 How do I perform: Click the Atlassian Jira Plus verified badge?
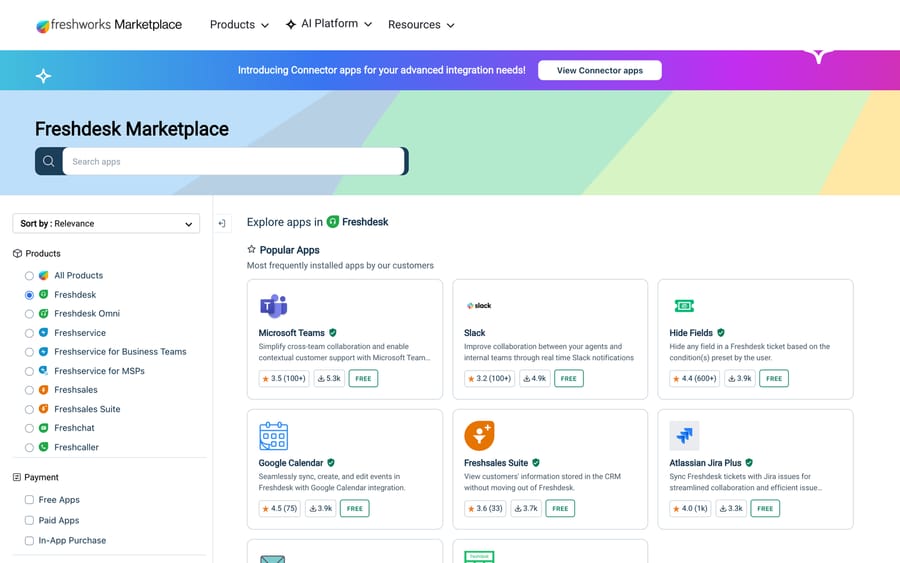click(x=750, y=463)
